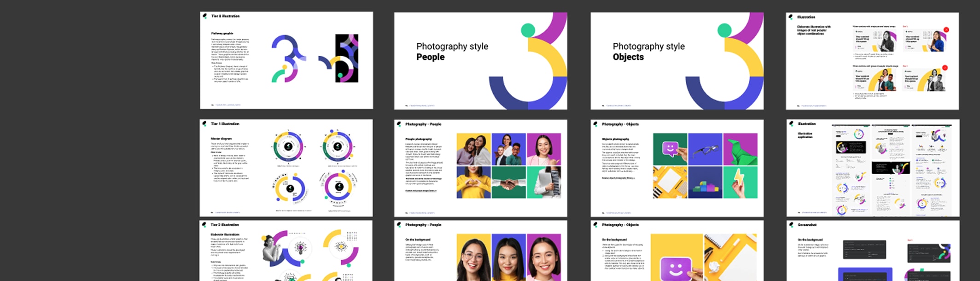Select the Elaborate illustrations heading
The image size is (980, 281).
tap(225, 234)
